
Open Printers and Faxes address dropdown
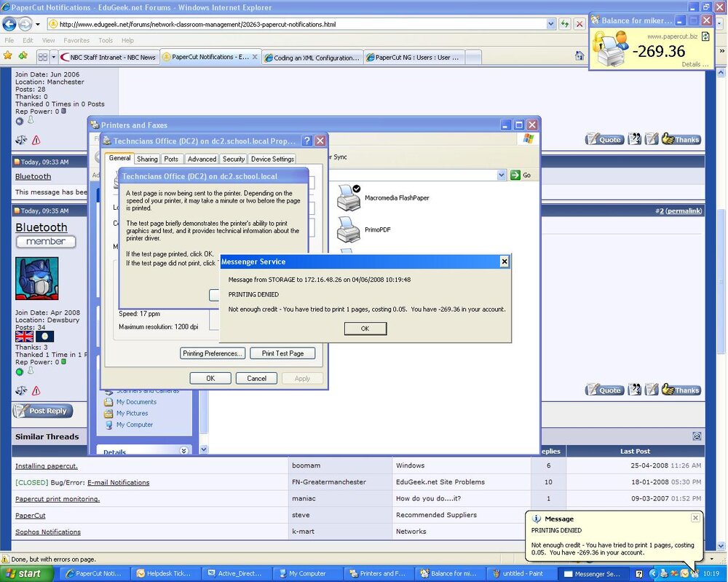pos(501,175)
